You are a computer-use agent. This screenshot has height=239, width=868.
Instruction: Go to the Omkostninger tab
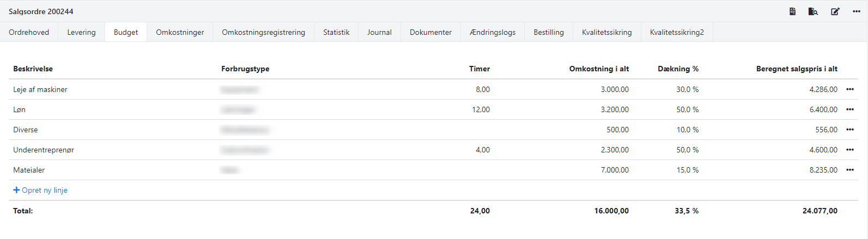(x=180, y=32)
